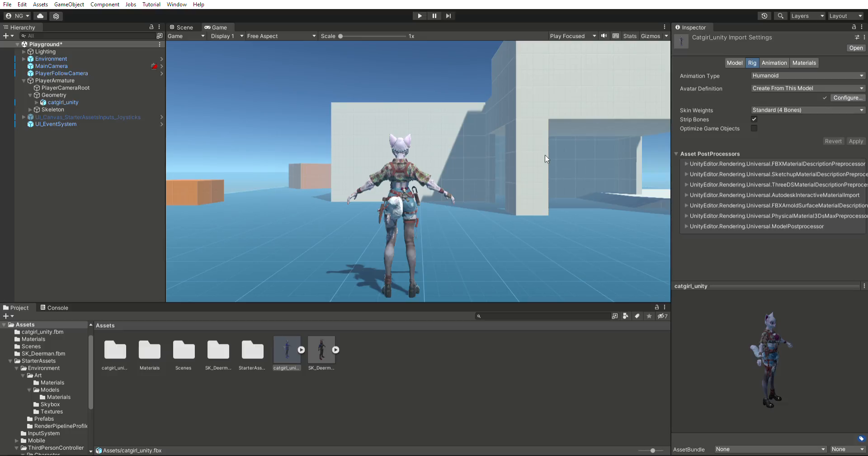
Task: Switch to the Console tab
Action: pyautogui.click(x=54, y=308)
